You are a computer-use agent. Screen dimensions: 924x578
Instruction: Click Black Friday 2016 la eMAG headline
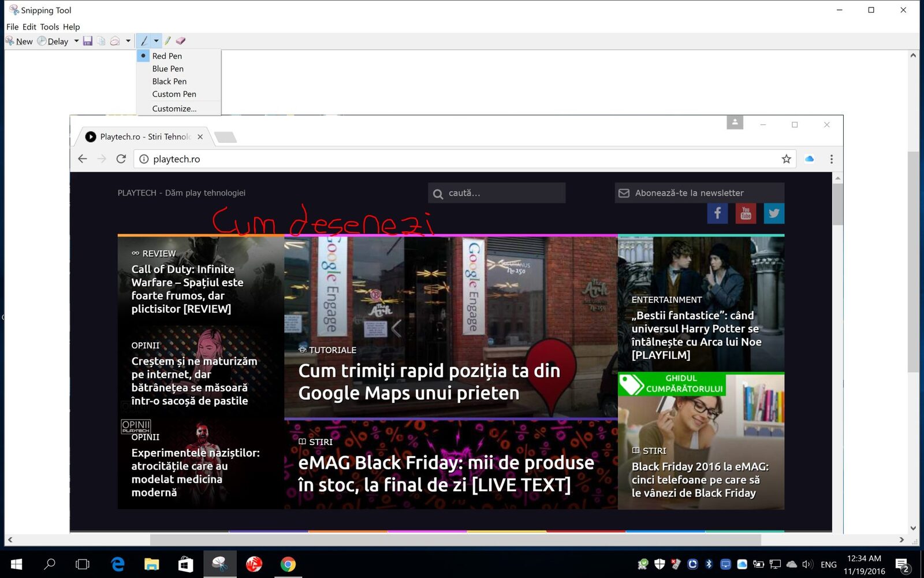click(700, 480)
